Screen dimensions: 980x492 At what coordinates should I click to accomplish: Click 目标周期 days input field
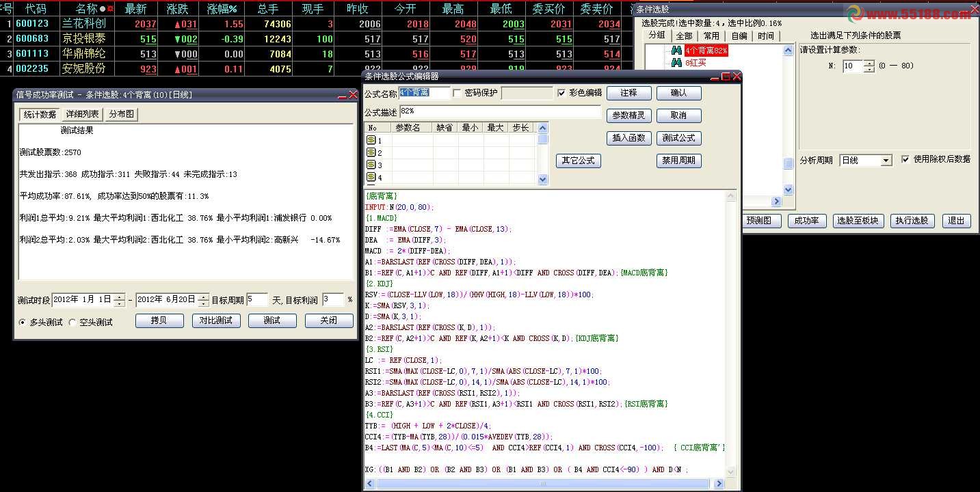tap(257, 300)
